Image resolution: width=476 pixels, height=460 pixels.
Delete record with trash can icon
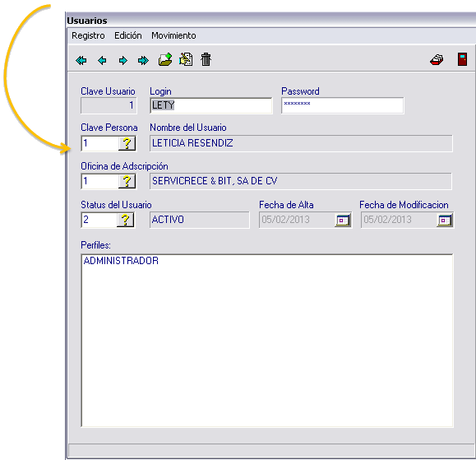206,59
